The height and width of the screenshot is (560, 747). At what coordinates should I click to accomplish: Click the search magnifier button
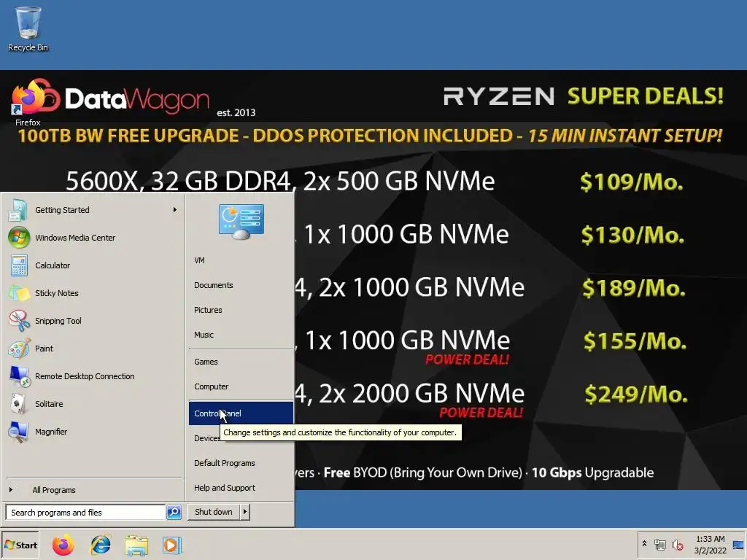click(x=174, y=513)
